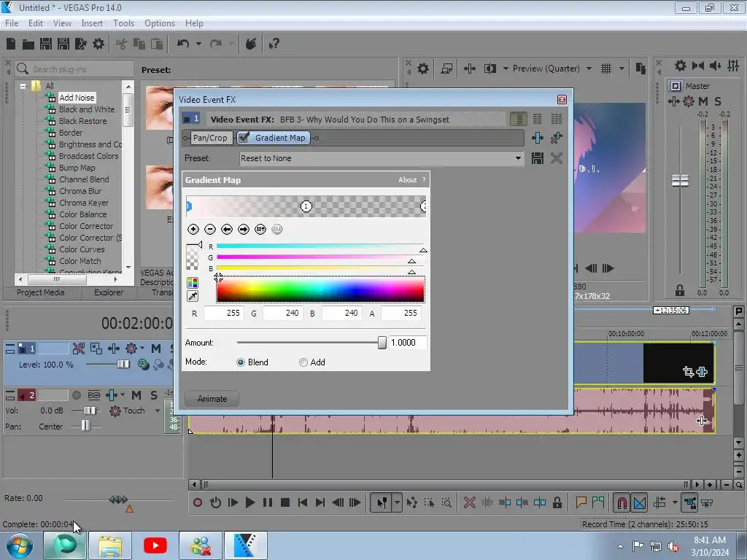
Task: Select the Add mode radio button
Action: coord(303,362)
